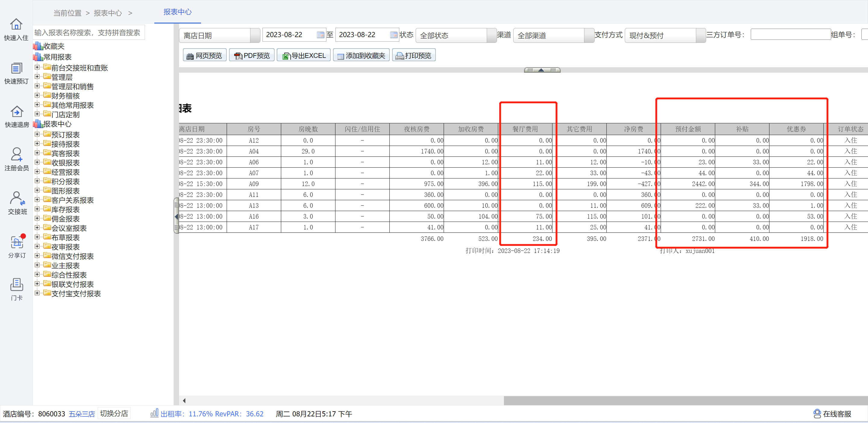Collapse the left tree panel splitter
This screenshot has width=868, height=423.
tap(176, 216)
